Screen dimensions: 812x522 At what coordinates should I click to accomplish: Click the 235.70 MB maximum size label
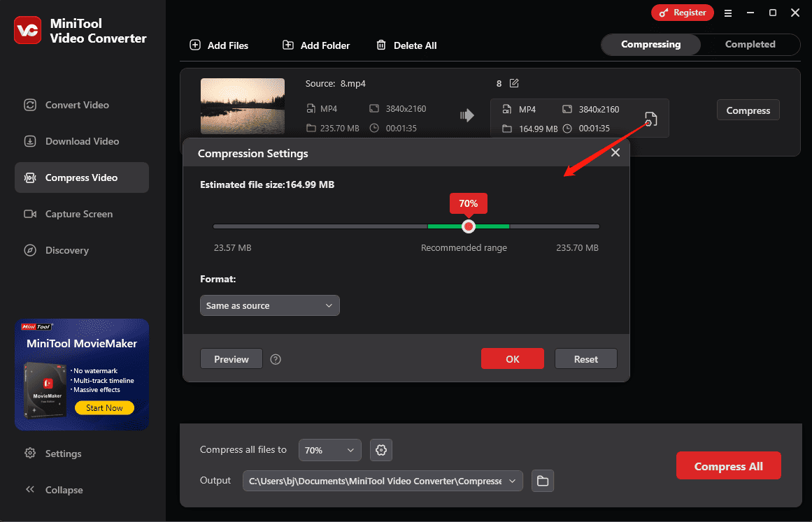click(577, 248)
